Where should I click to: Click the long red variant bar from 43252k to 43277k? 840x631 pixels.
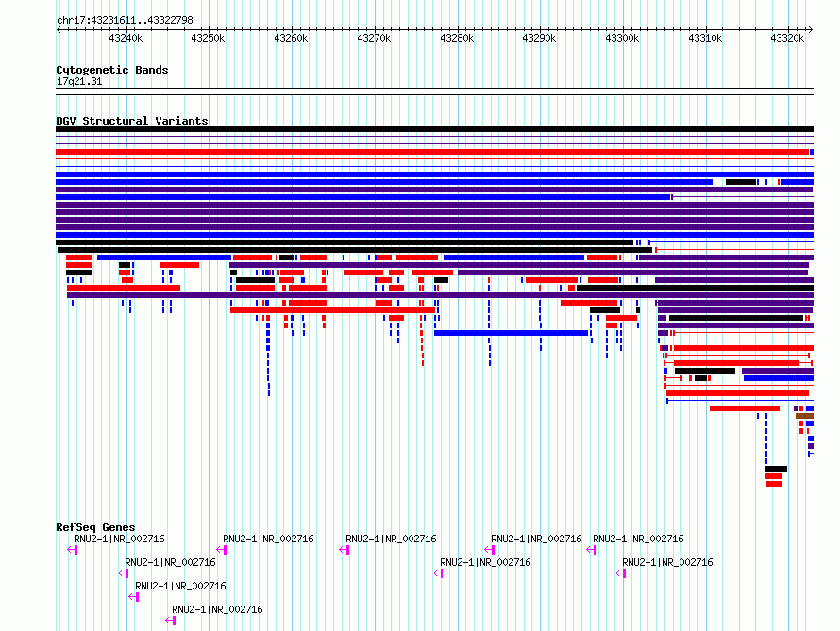[x=332, y=310]
